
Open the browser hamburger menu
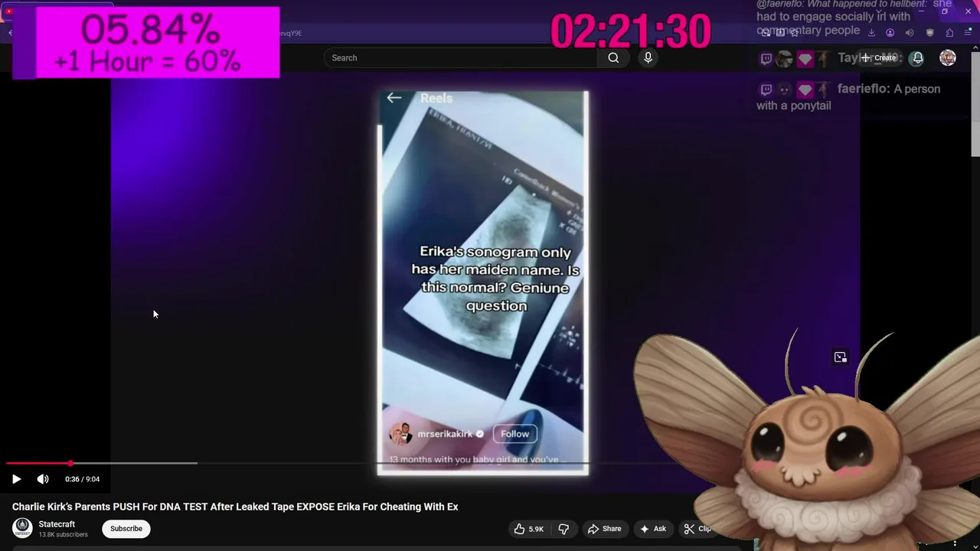[x=968, y=32]
